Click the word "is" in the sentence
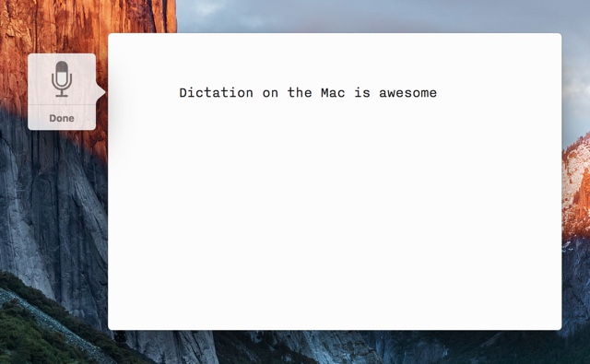The image size is (590, 364). (x=362, y=92)
